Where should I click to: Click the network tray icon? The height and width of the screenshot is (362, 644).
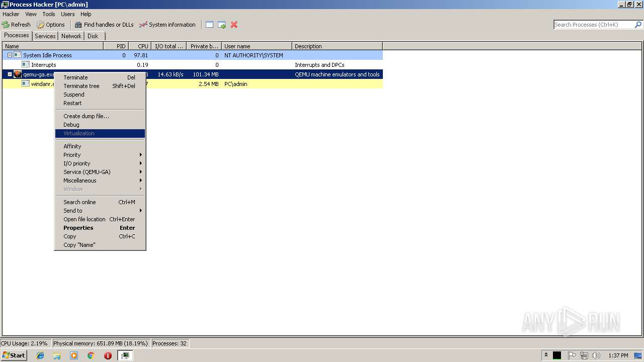[584, 355]
